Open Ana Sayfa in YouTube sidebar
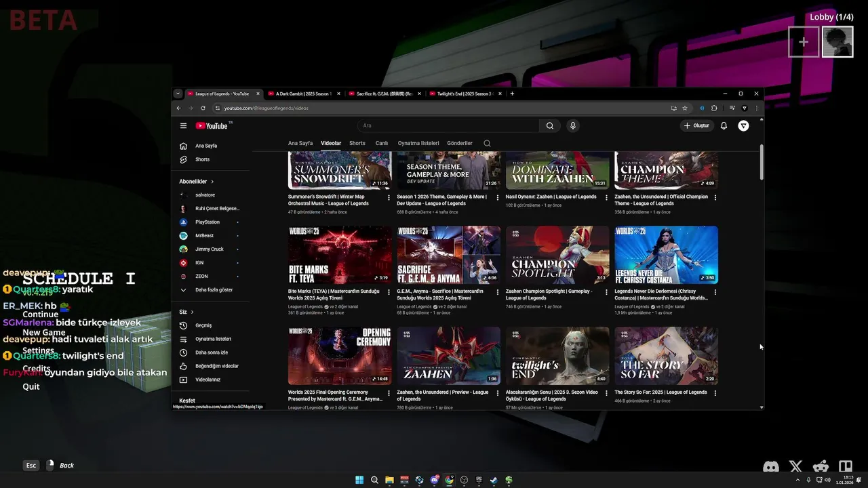The width and height of the screenshot is (868, 488). pyautogui.click(x=212, y=146)
